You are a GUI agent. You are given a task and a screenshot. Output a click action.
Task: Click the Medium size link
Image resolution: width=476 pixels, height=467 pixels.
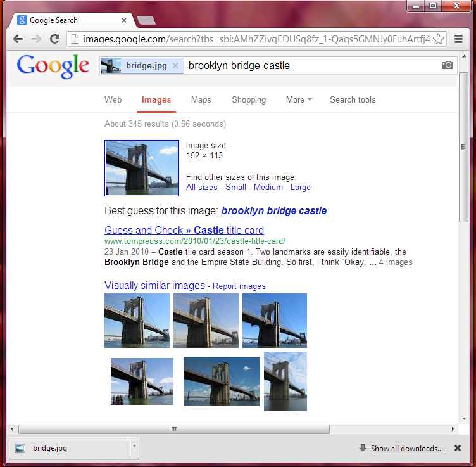point(268,187)
